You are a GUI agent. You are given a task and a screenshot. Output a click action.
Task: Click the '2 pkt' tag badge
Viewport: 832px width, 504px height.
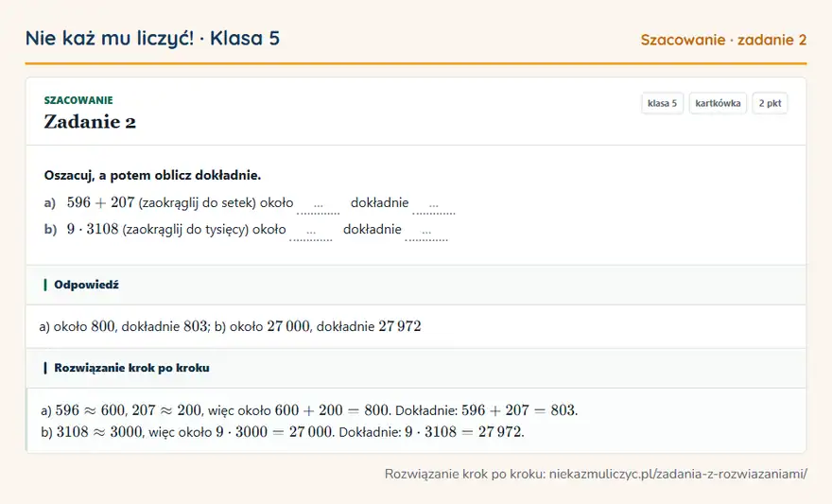click(x=770, y=103)
